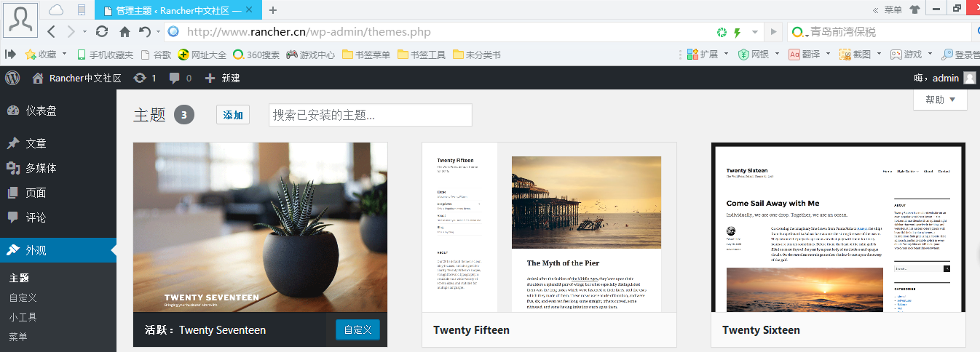Expand the 翻译 dropdown arrow

[829, 54]
